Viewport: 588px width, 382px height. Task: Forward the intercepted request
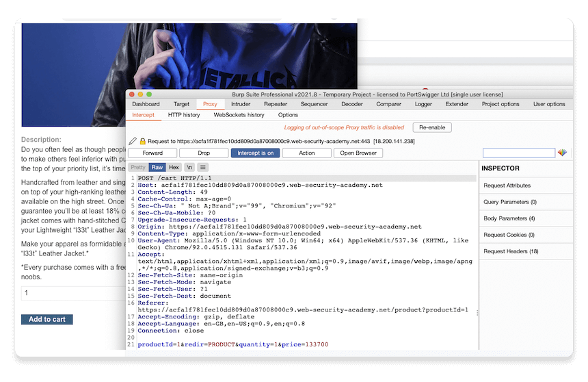(x=152, y=153)
